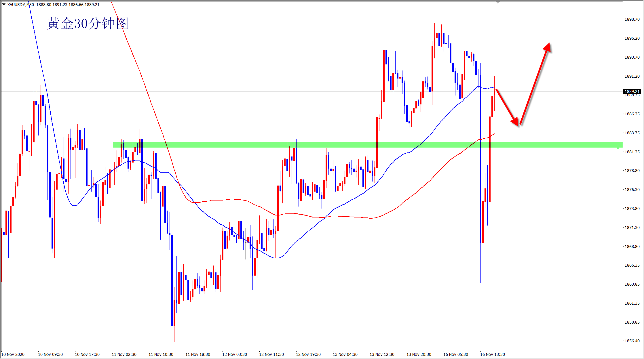Image resolution: width=644 pixels, height=359 pixels.
Task: Click the 1873.80 price axis label
Action: [x=632, y=209]
